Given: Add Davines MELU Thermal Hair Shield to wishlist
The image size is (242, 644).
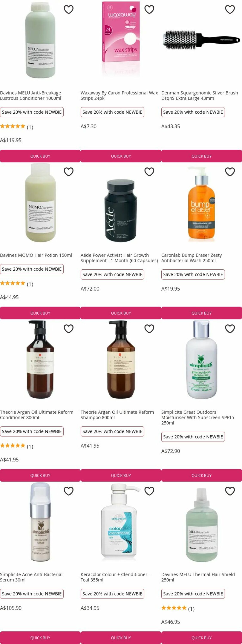Looking at the screenshot, I should pos(230,491).
